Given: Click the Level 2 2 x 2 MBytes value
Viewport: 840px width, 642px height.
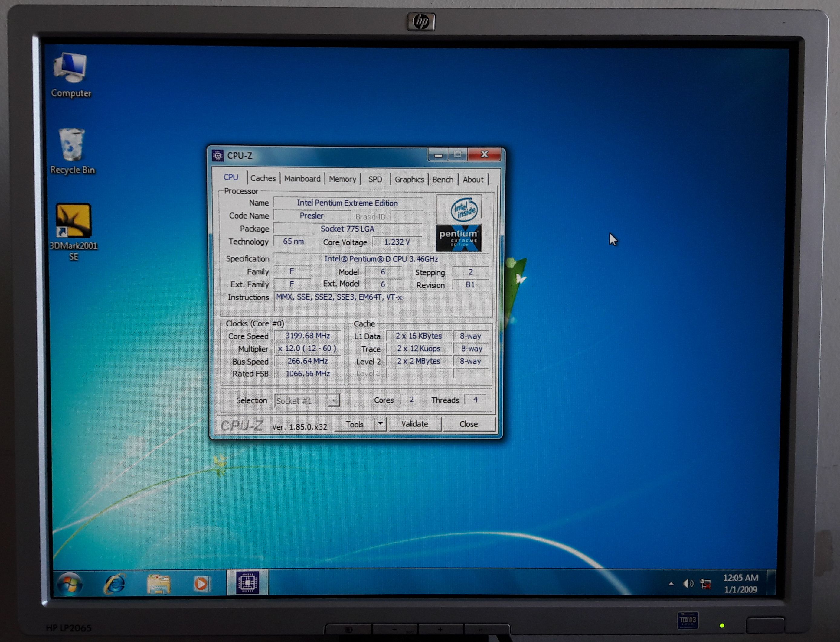Looking at the screenshot, I should click(419, 361).
